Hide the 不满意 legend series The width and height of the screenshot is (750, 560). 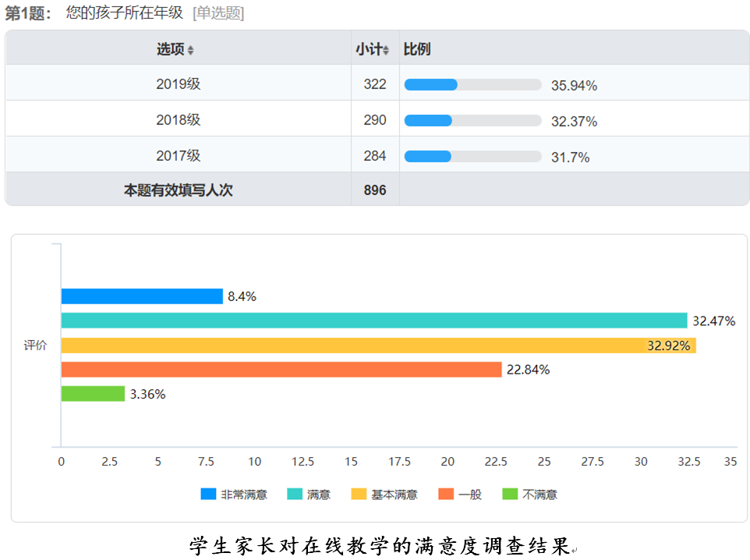tap(529, 494)
